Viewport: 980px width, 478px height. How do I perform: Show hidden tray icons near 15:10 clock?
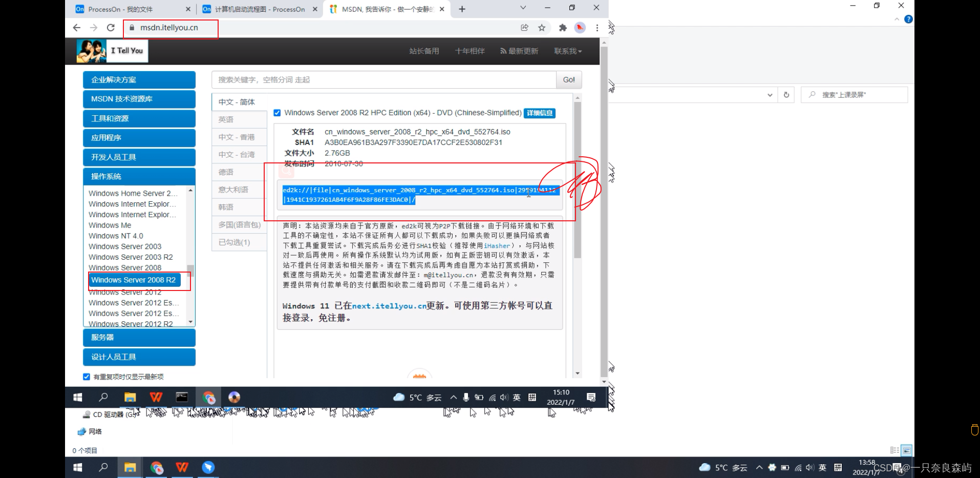pos(454,397)
